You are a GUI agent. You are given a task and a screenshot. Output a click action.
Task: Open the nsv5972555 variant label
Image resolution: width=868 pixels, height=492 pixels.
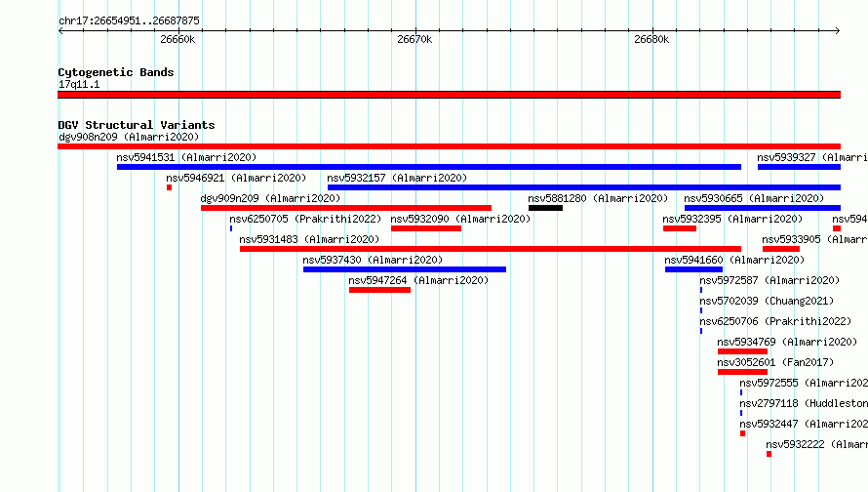coord(804,383)
